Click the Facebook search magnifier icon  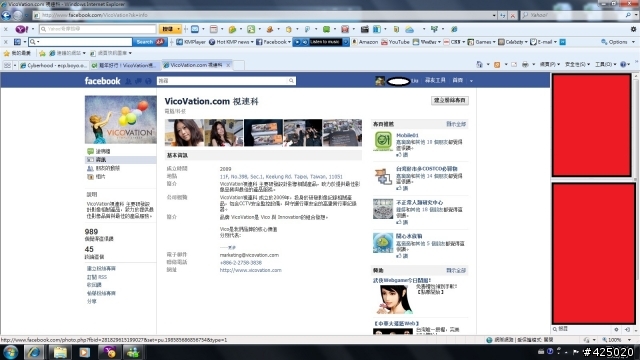pyautogui.click(x=291, y=81)
